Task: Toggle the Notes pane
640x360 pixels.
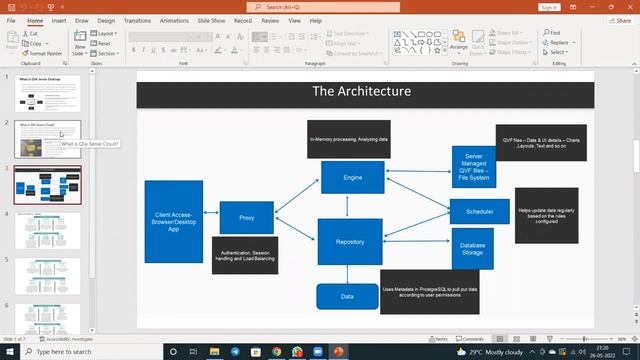Action: coord(439,339)
